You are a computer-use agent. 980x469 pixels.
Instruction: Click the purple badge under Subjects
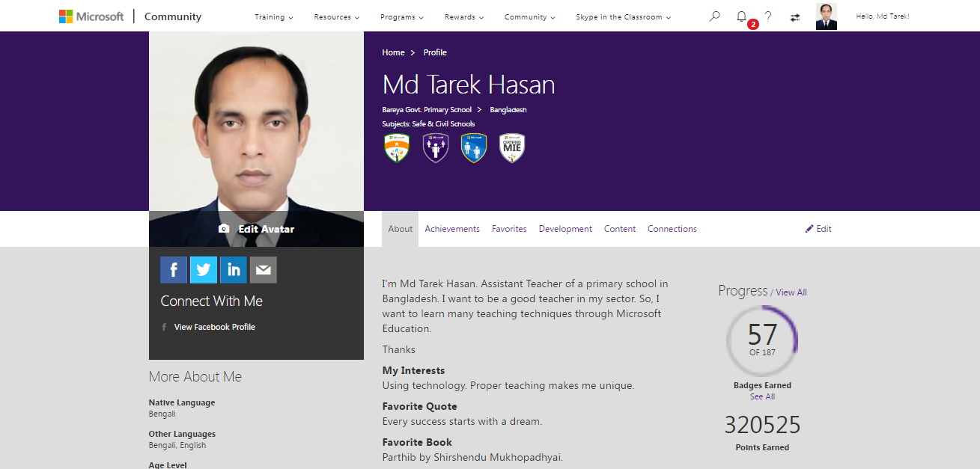pos(436,148)
